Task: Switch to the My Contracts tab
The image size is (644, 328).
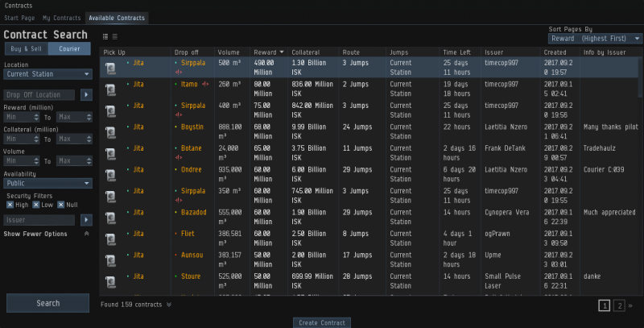Action: tap(61, 18)
